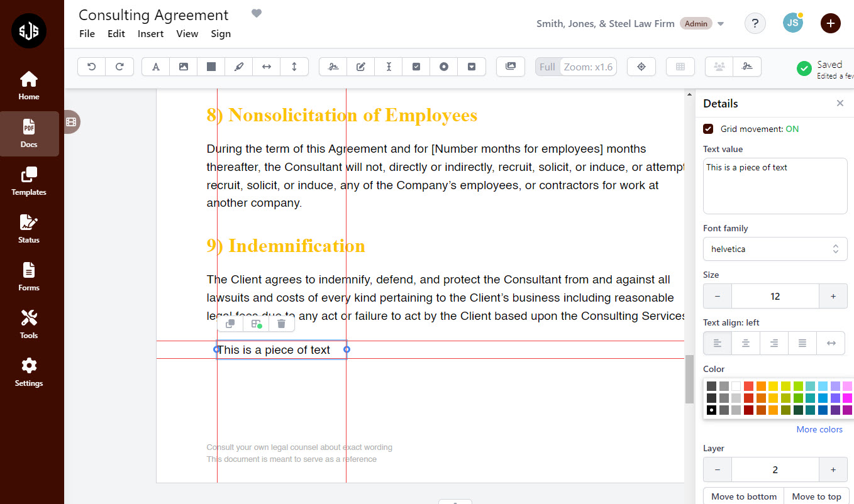Align text right
This screenshot has height=504, width=854.
point(774,343)
